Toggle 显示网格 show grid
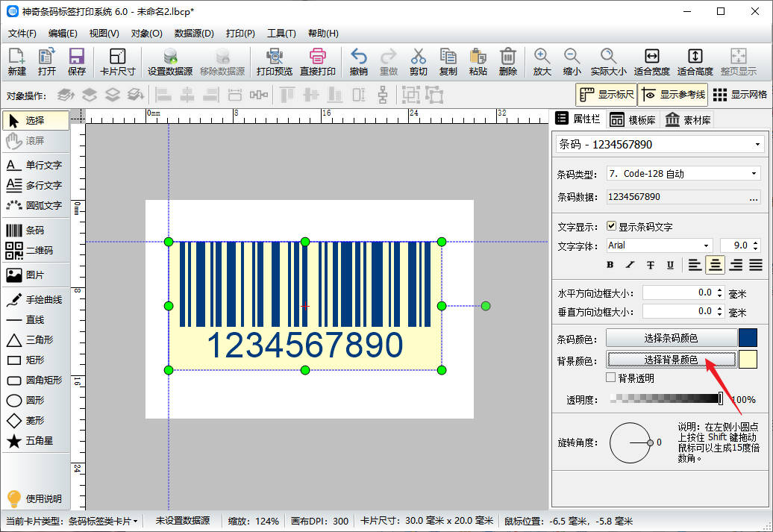 click(740, 95)
